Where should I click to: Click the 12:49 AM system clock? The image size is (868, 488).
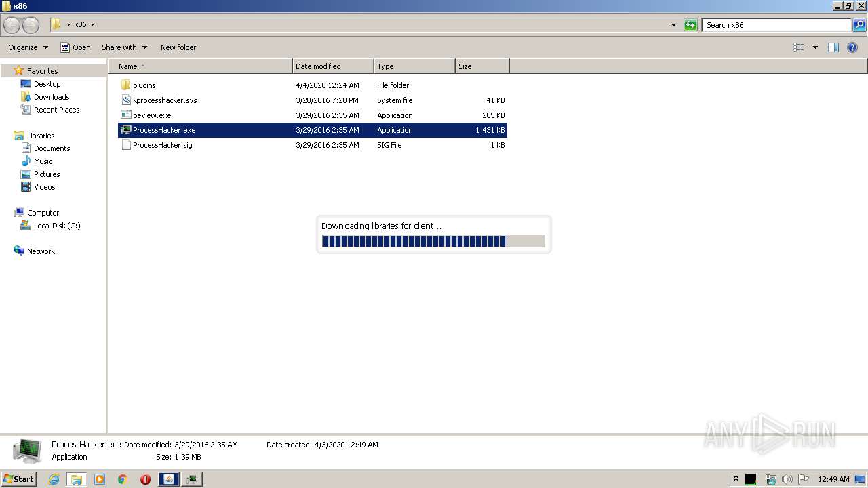click(833, 479)
